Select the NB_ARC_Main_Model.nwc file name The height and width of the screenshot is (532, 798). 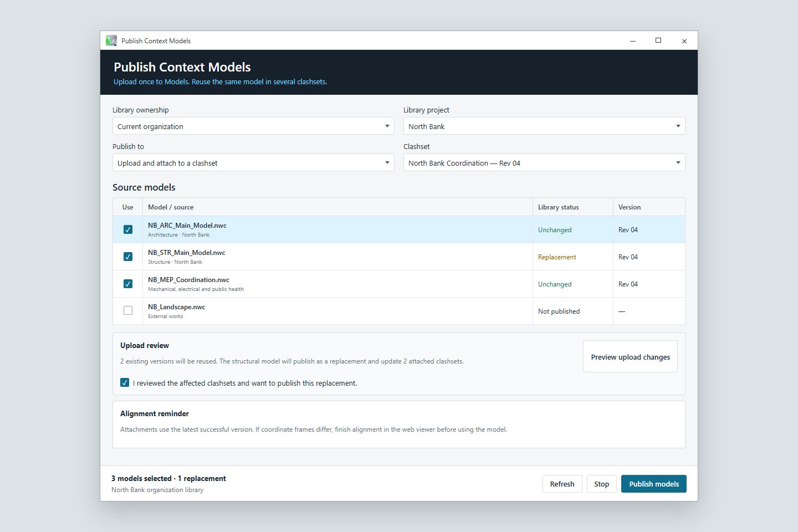coord(187,226)
